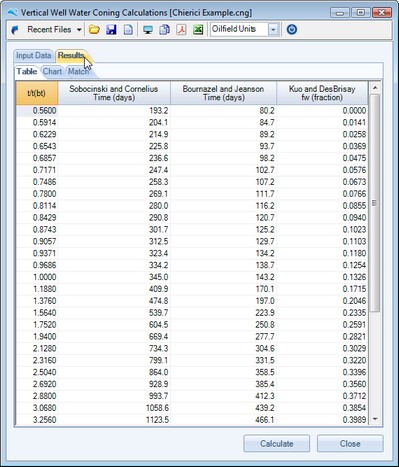Click the Bournazel and Jeanson column header

pos(223,93)
